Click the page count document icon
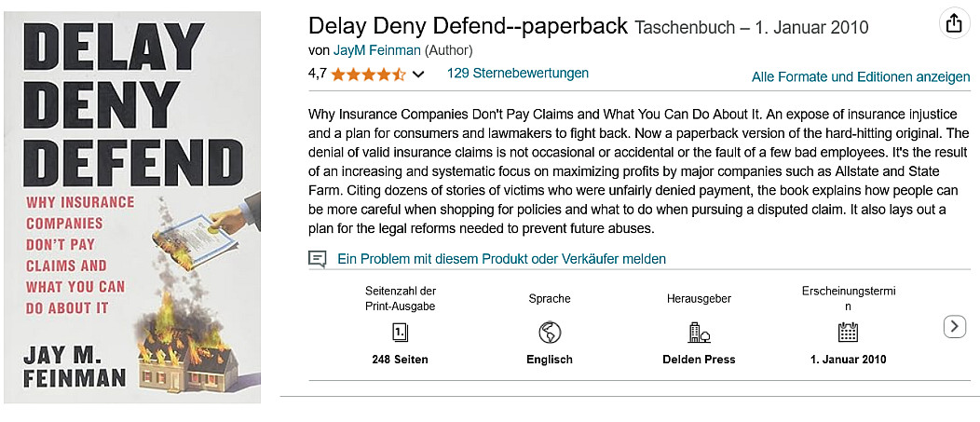The width and height of the screenshot is (980, 422). point(400,332)
